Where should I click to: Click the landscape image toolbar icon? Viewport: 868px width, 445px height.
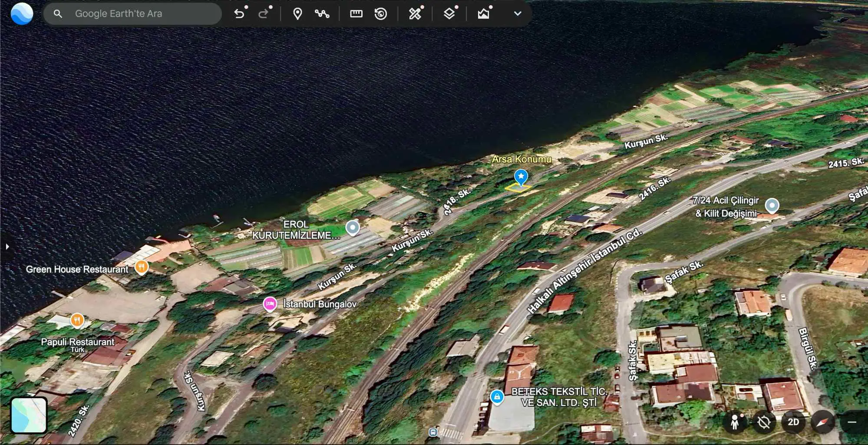(484, 14)
